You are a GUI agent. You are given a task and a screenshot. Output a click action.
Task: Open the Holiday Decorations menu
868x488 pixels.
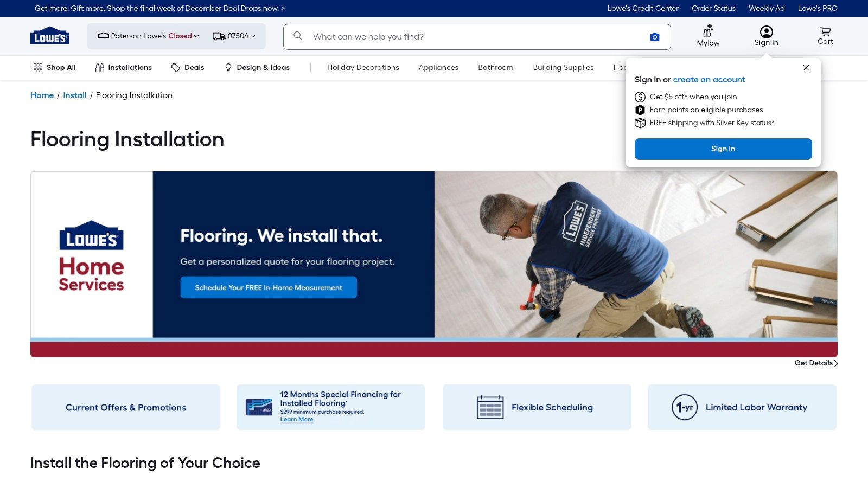362,67
